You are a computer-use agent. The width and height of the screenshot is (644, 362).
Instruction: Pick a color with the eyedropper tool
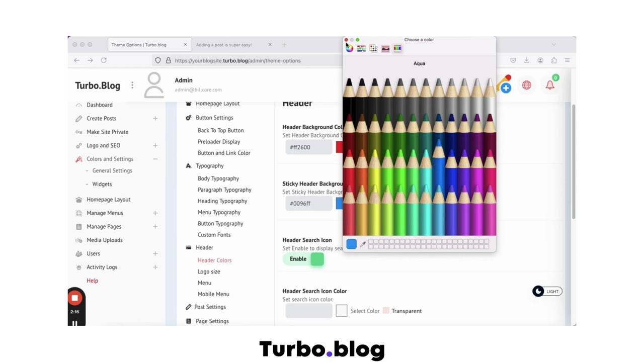pos(363,244)
